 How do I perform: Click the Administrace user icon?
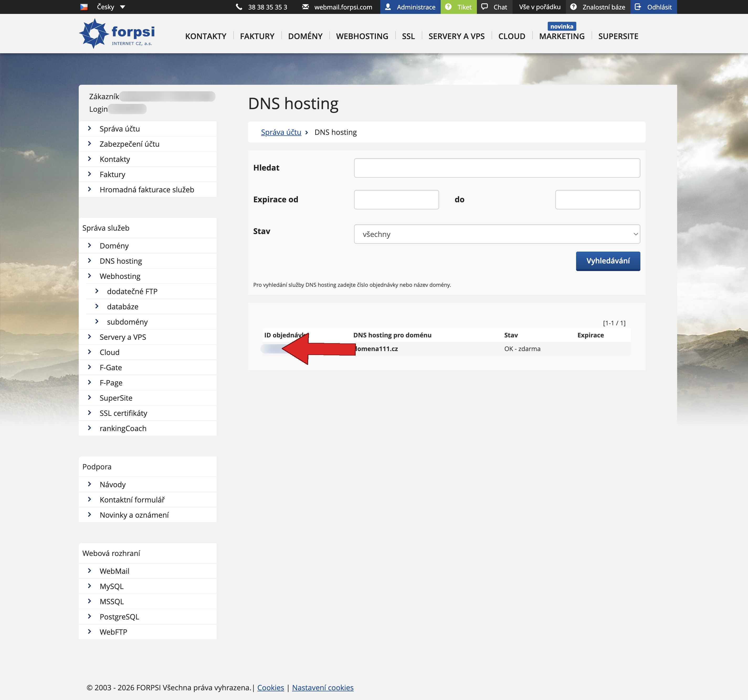[x=388, y=7]
